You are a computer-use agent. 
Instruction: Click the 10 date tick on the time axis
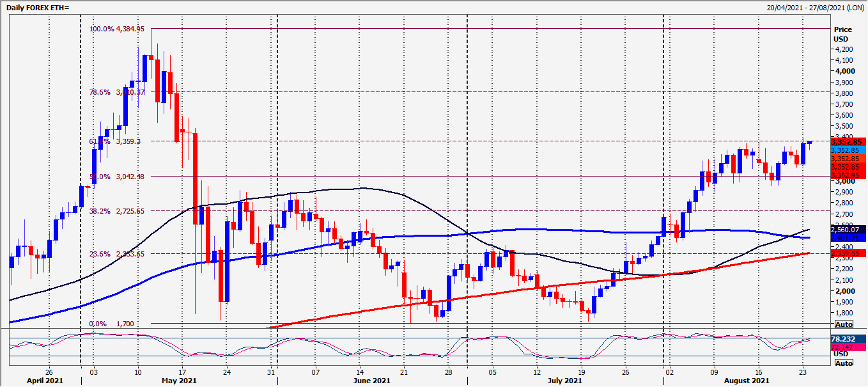click(138, 371)
